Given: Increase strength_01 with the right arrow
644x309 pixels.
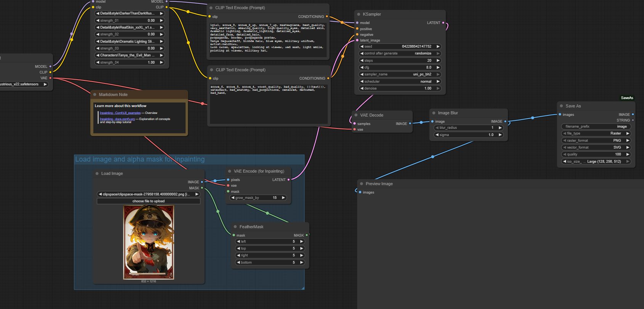Looking at the screenshot, I should point(161,21).
